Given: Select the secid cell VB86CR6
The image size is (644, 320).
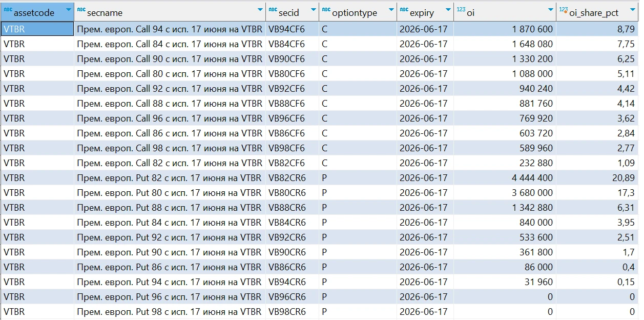Looking at the screenshot, I should [292, 267].
